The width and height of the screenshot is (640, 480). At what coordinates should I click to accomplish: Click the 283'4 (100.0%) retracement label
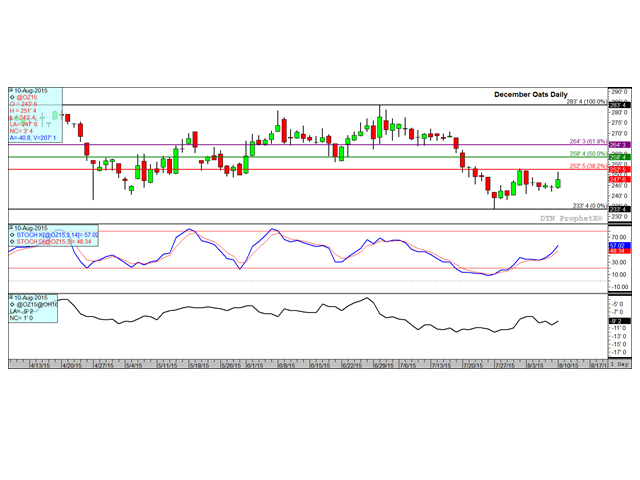(587, 102)
